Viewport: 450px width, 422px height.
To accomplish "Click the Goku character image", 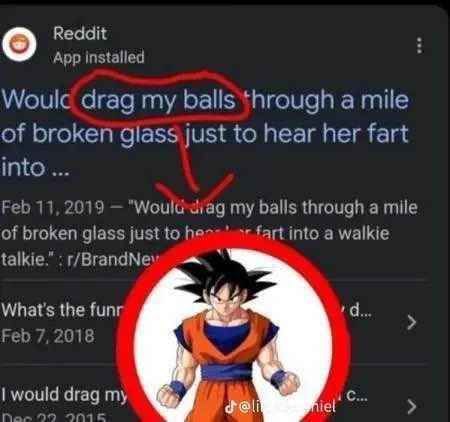I will [229, 337].
